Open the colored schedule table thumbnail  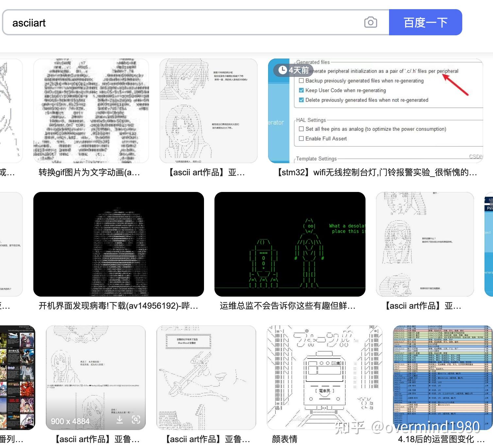click(443, 378)
